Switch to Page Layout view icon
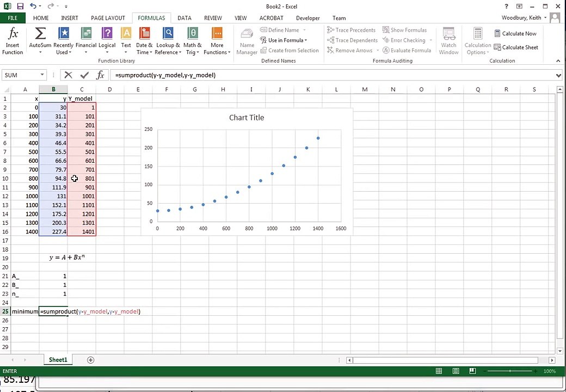Image resolution: width=566 pixels, height=392 pixels. 456,371
